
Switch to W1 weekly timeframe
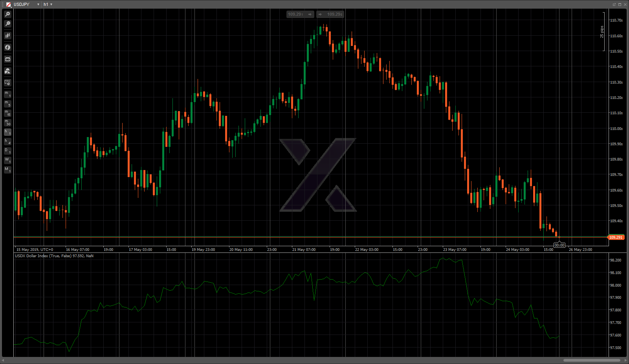click(7, 160)
